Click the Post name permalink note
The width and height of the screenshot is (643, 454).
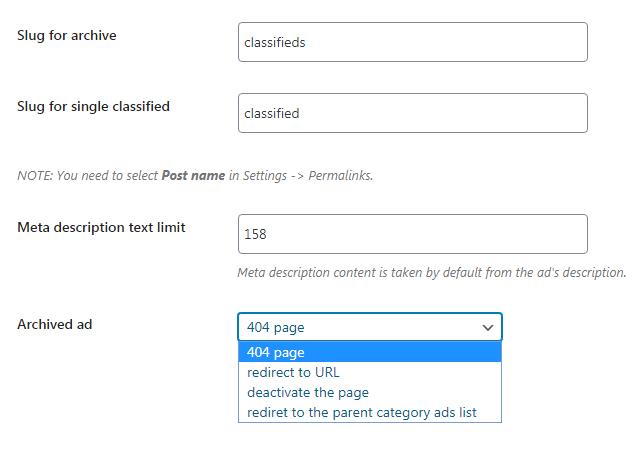[x=195, y=176]
